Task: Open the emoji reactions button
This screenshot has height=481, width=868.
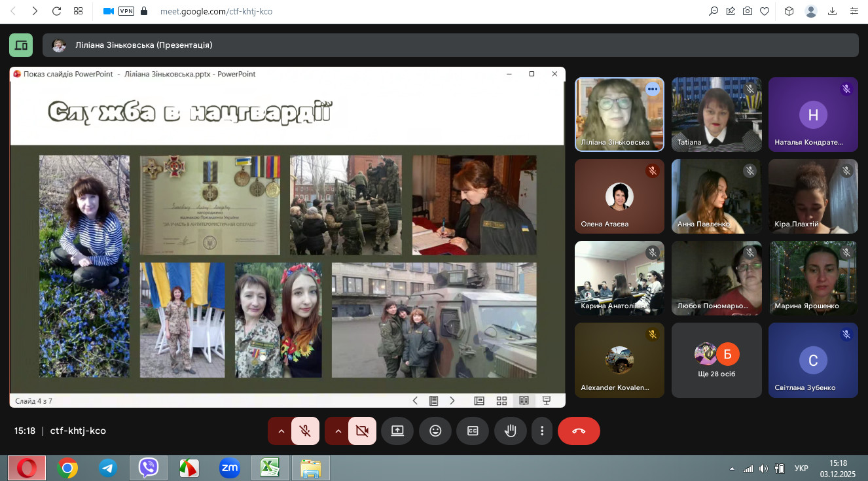Action: pyautogui.click(x=435, y=431)
